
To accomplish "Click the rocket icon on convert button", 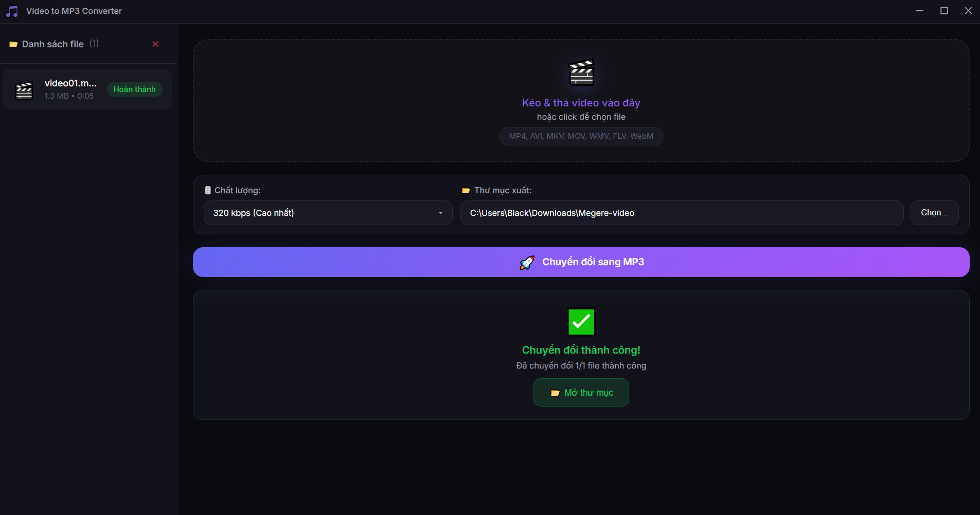I will [x=527, y=263].
